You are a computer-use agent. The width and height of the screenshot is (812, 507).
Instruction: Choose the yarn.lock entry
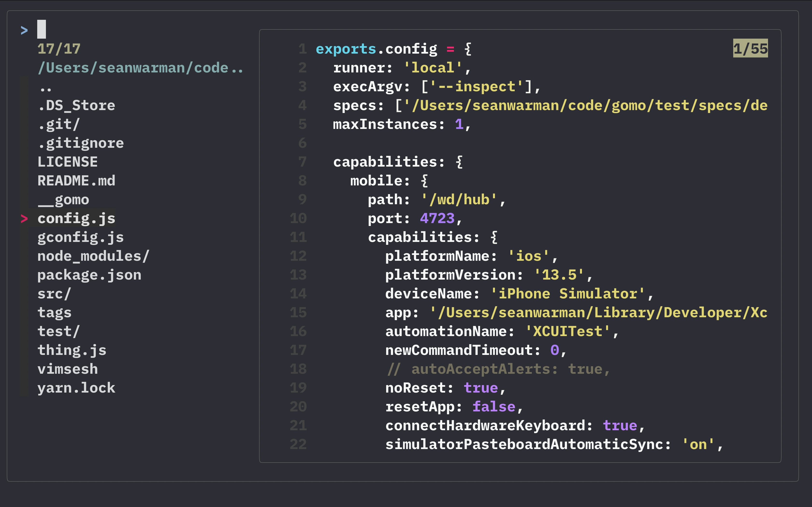(x=77, y=388)
